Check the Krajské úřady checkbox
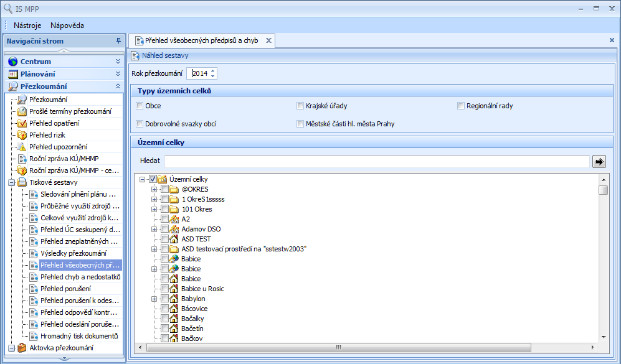This screenshot has height=364, width=621. (300, 106)
